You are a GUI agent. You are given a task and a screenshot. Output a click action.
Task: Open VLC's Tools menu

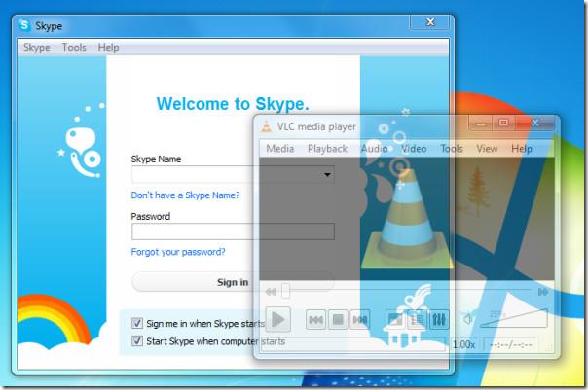coord(452,149)
